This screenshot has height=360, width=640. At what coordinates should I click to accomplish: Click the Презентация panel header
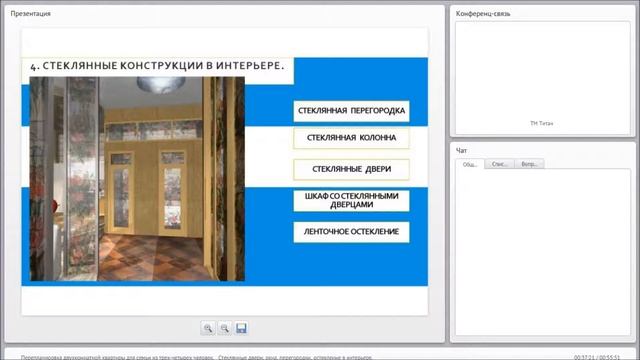point(31,13)
